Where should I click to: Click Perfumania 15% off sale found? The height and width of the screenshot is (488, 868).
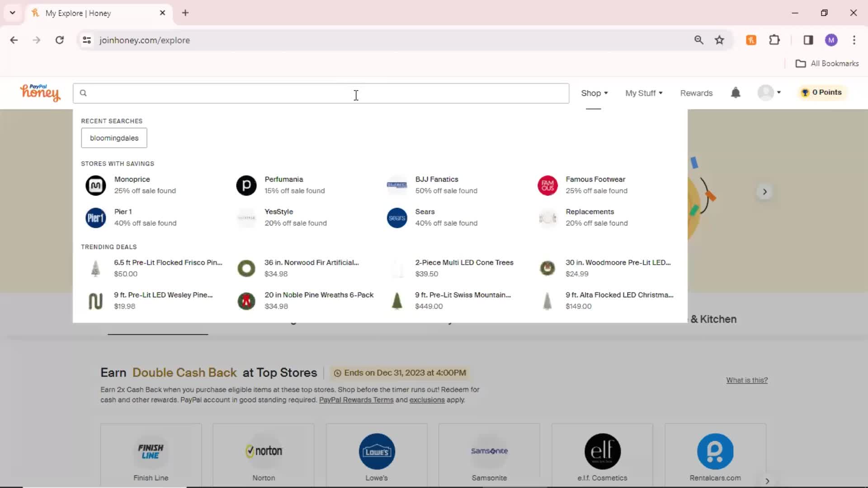(x=295, y=191)
